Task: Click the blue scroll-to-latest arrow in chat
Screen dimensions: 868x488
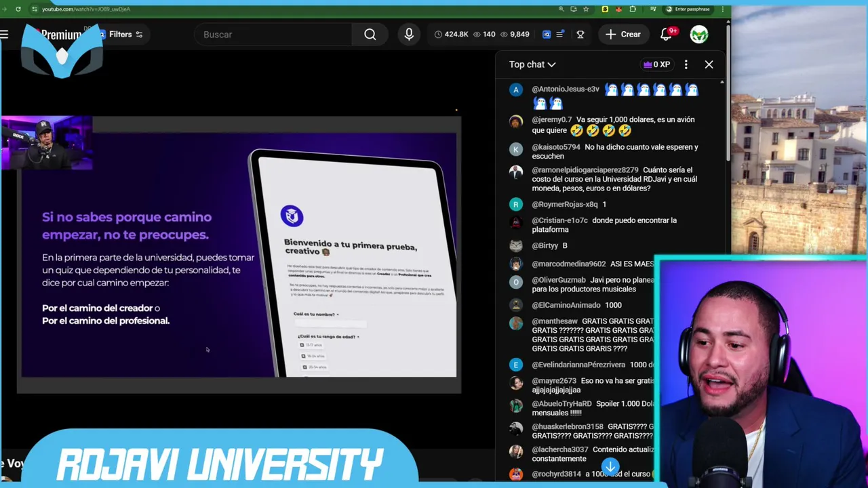Action: [x=610, y=466]
